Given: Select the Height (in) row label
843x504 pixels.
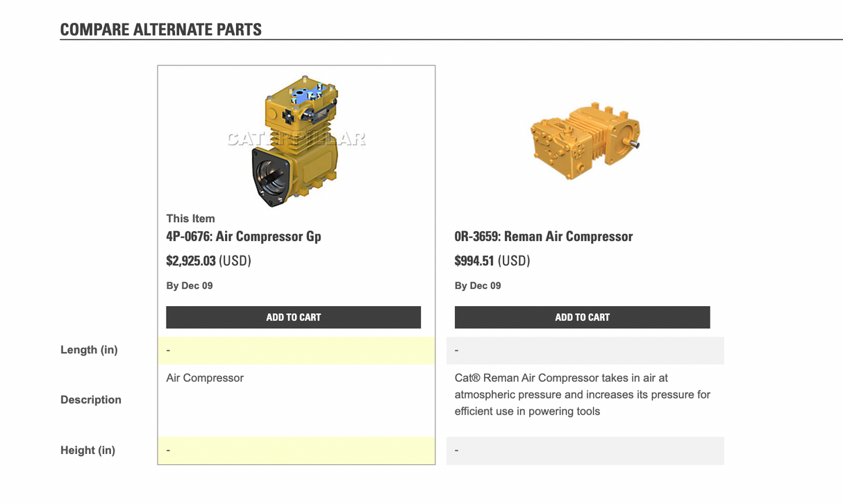Looking at the screenshot, I should pos(87,450).
